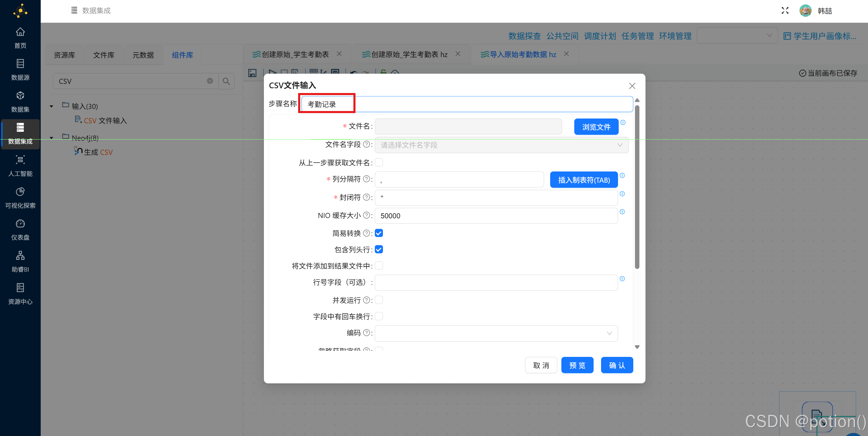
Task: Open 人工智能 in the sidebar
Action: [20, 166]
